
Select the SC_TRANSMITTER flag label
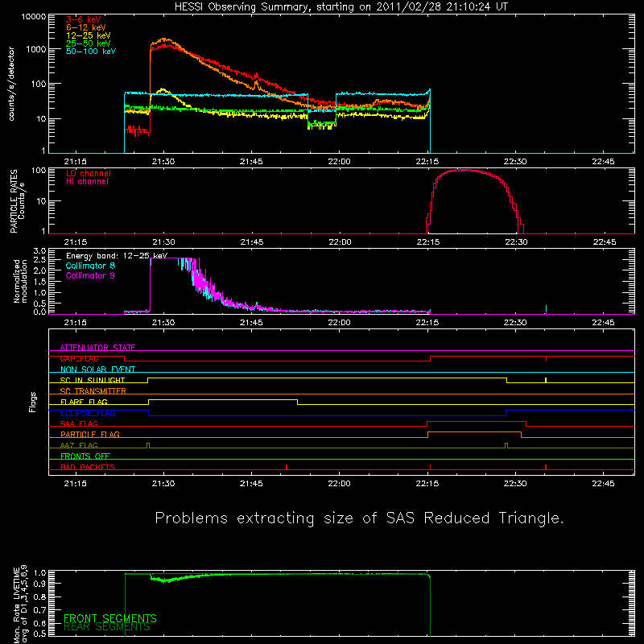click(93, 390)
